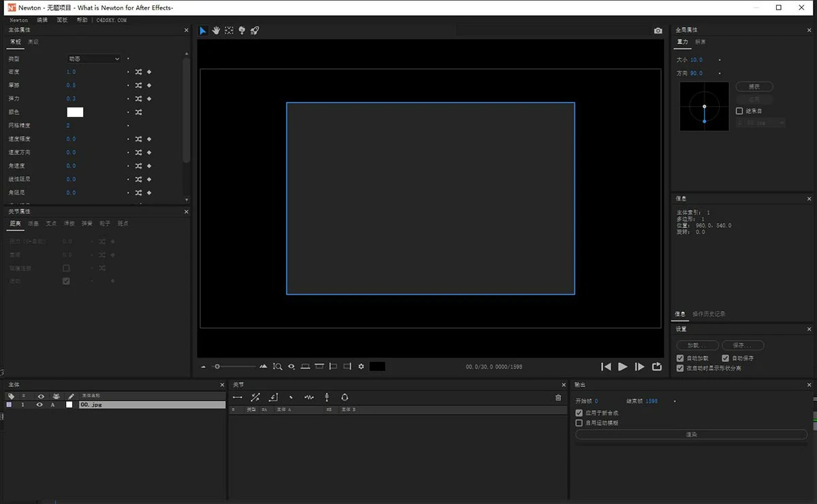Activate the hand pan tool
This screenshot has width=817, height=504.
(x=216, y=31)
